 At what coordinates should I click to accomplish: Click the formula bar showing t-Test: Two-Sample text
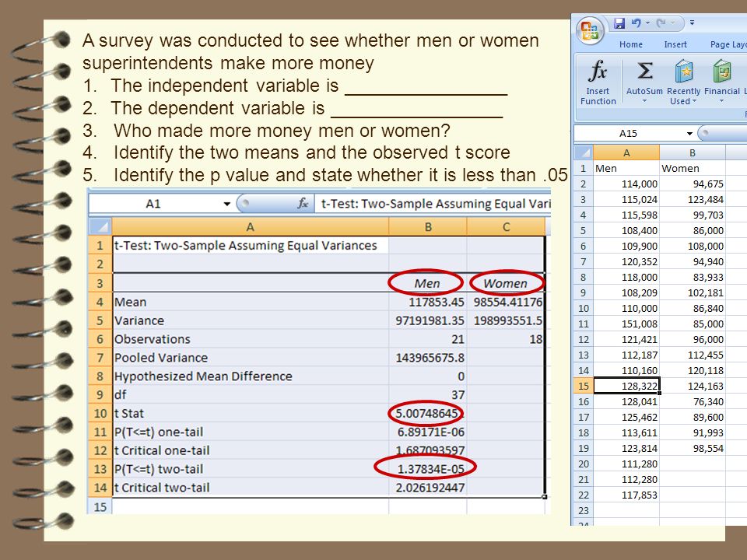coord(433,204)
